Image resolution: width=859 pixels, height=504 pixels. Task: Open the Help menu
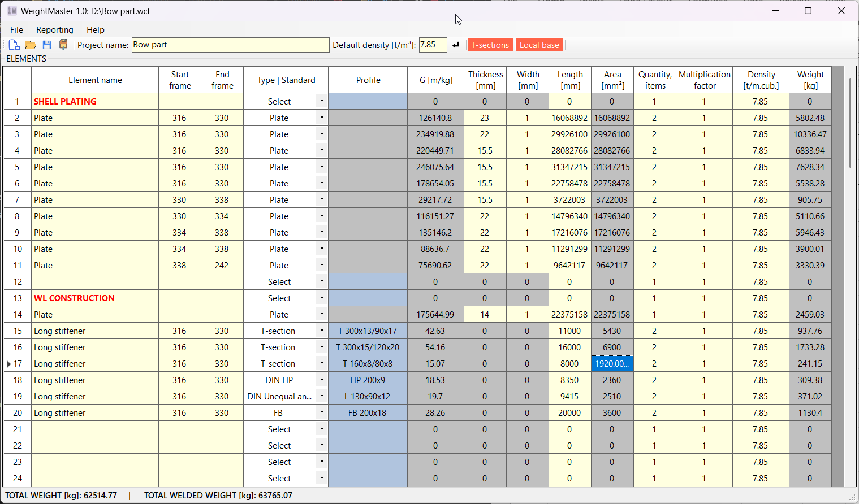(x=95, y=30)
